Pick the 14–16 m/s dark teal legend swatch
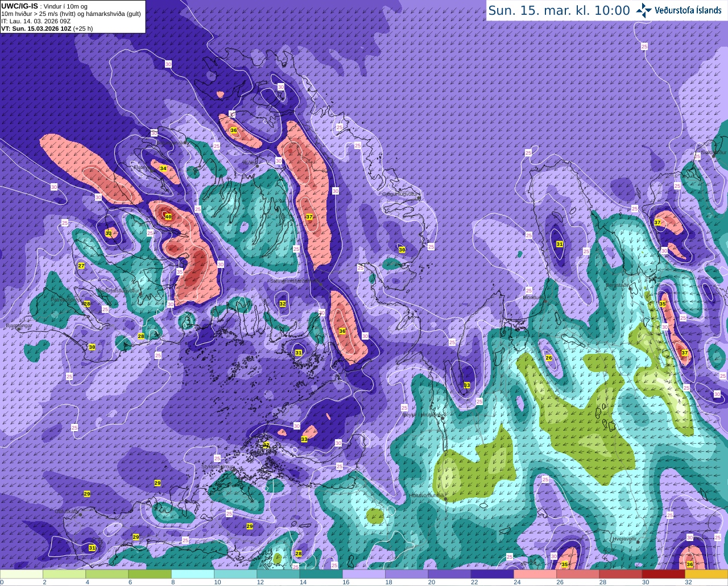This screenshot has width=728, height=586. [321, 574]
